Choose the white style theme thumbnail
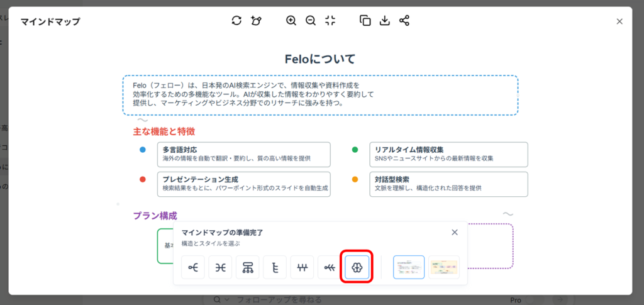644x305 pixels. (x=408, y=267)
